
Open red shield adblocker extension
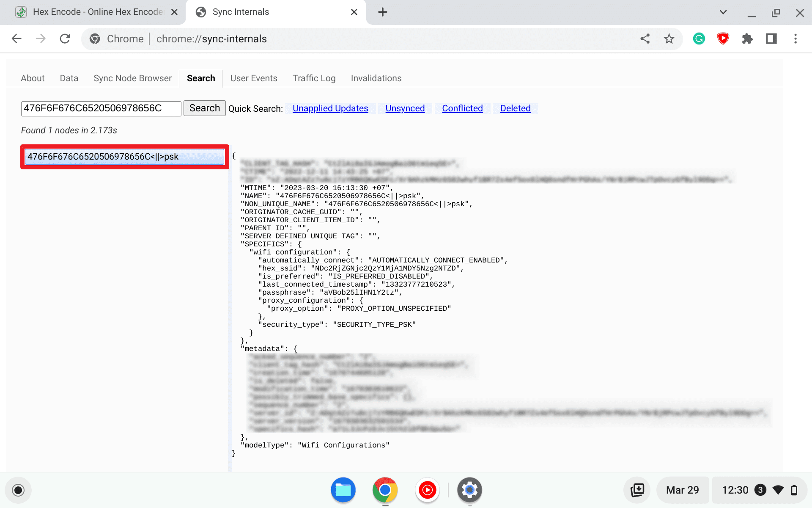(723, 39)
